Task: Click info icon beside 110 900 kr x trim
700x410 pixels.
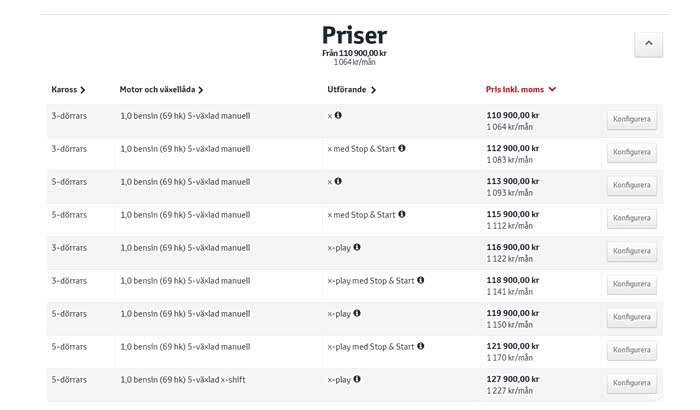Action: click(338, 115)
